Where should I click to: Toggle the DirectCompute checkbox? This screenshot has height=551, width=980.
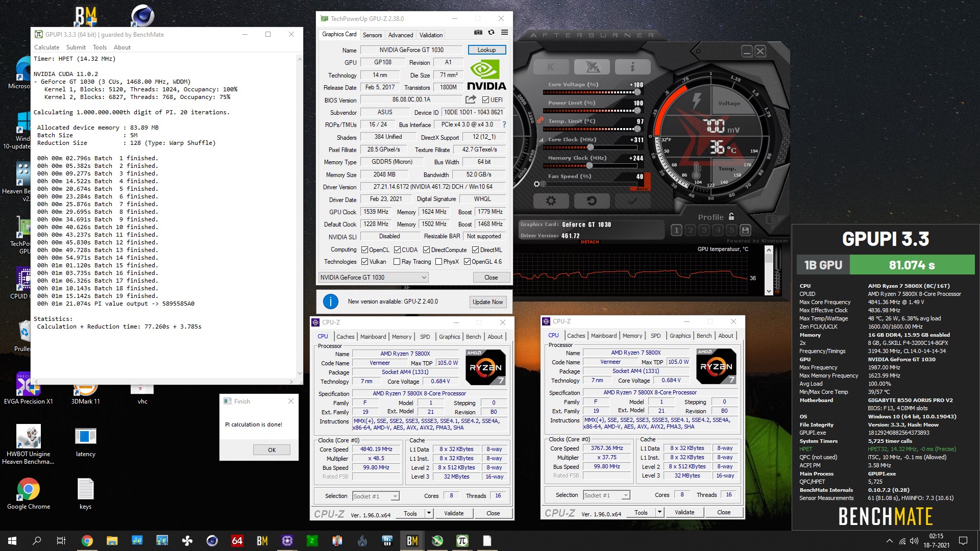pyautogui.click(x=426, y=250)
